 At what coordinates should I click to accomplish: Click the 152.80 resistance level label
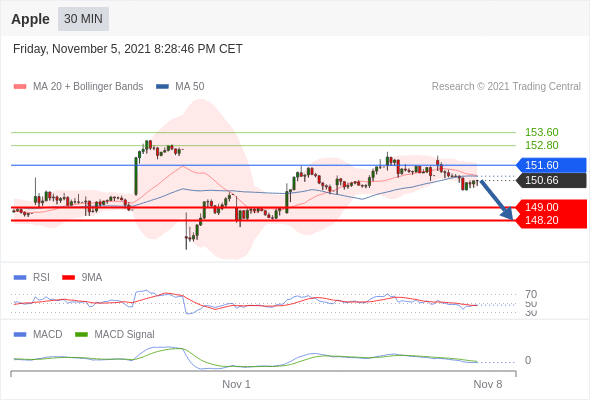(x=541, y=145)
